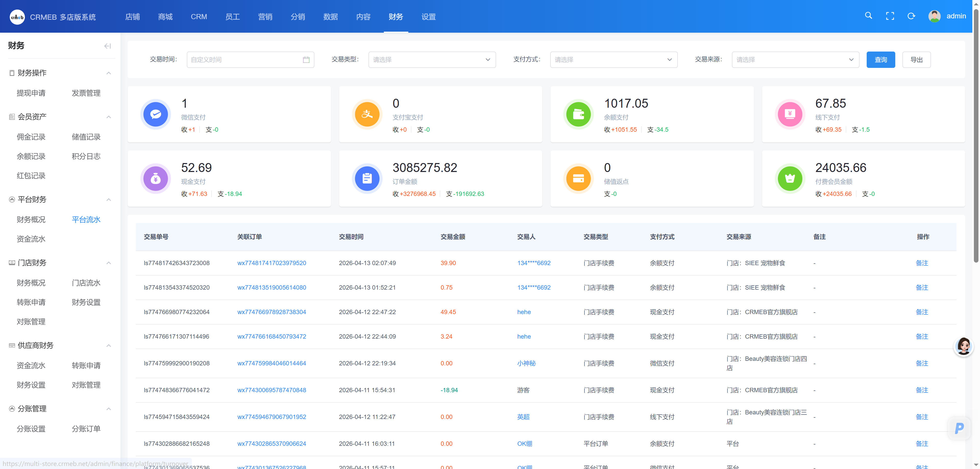
Task: Collapse the 财务操作 sidebar group
Action: [x=108, y=73]
